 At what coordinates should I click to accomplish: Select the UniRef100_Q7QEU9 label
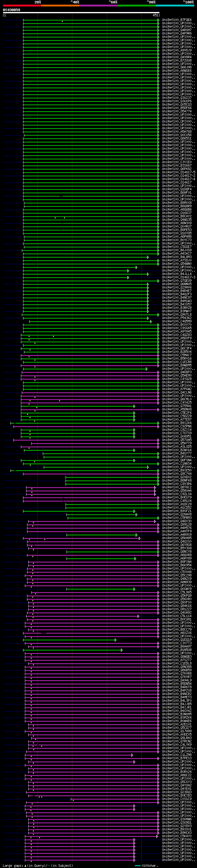coord(177,280)
